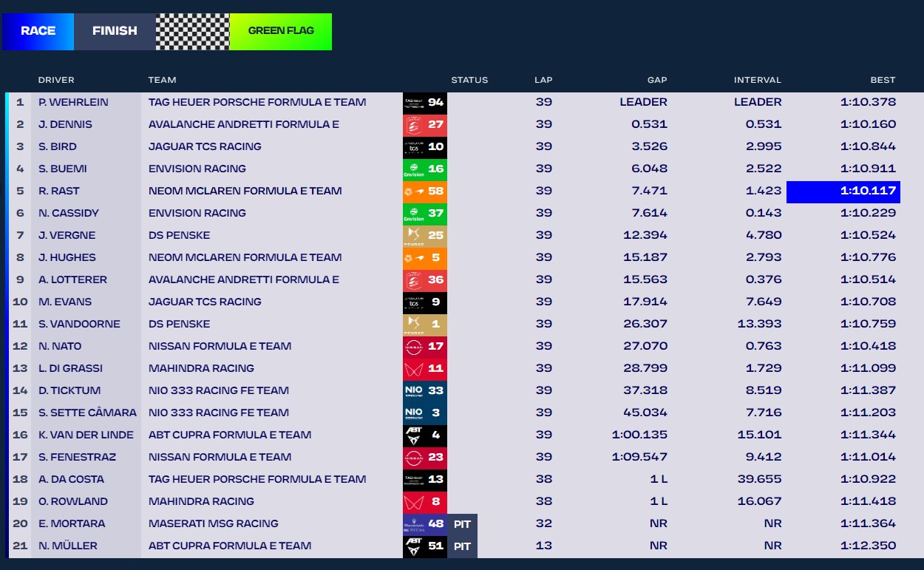
Task: Click Da Costa's Porsche number 13 badge
Action: click(425, 479)
